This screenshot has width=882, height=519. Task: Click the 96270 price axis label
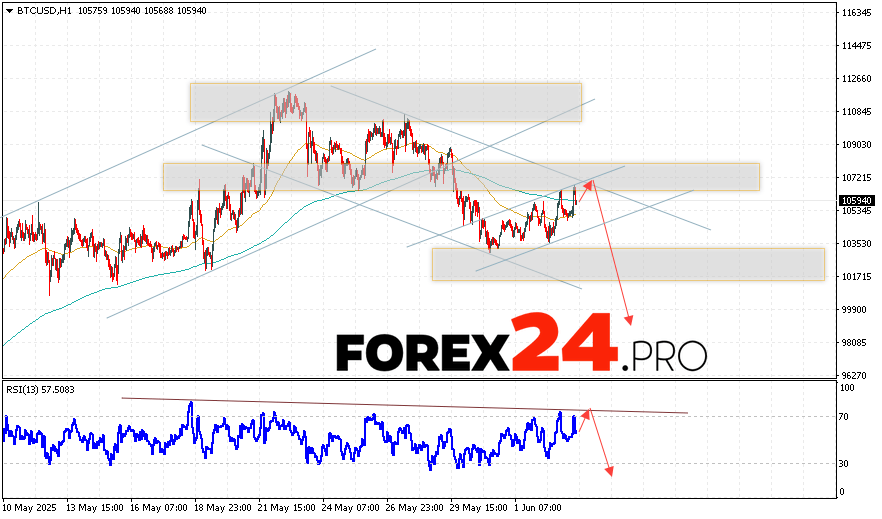coord(854,376)
